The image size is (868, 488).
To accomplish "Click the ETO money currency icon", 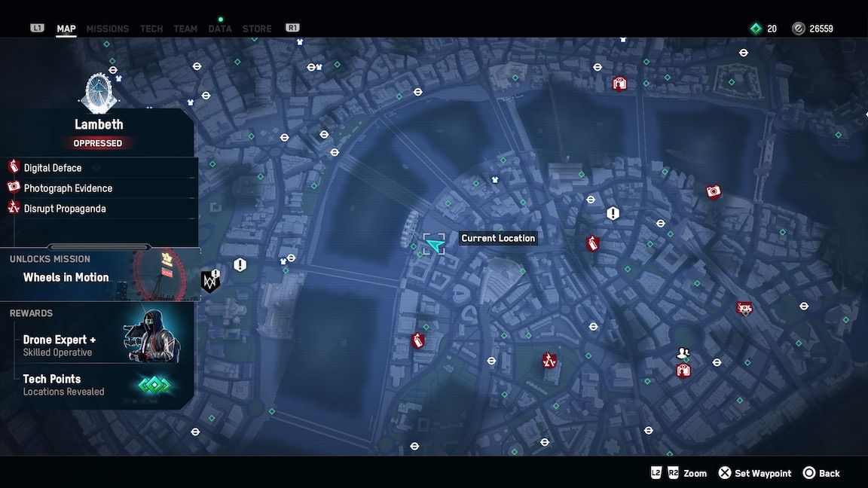I will point(798,29).
